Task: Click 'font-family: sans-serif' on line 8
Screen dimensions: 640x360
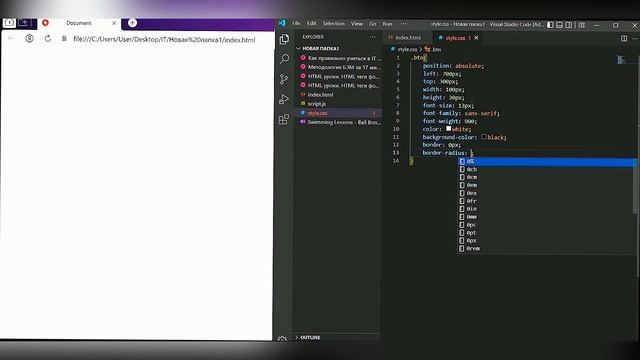Action: [460, 113]
